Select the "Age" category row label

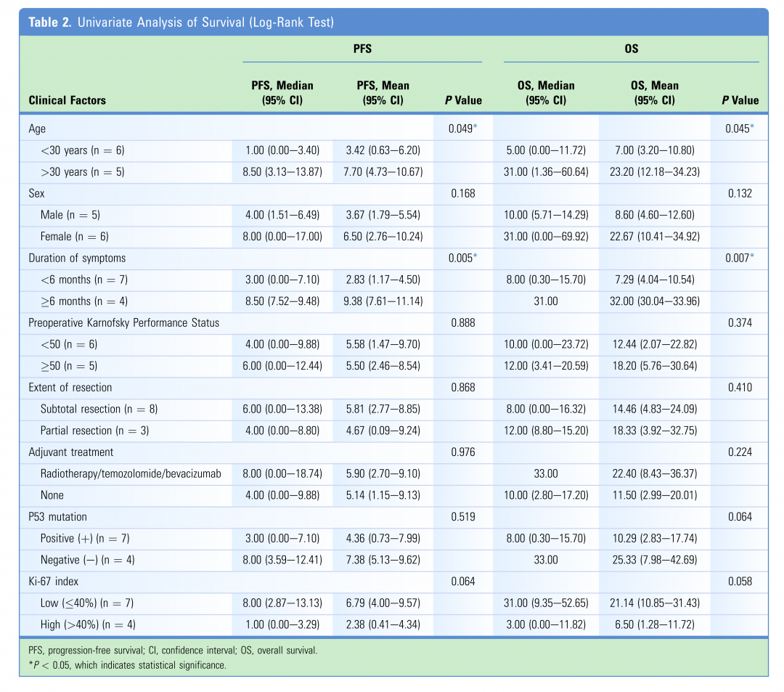tap(37, 129)
